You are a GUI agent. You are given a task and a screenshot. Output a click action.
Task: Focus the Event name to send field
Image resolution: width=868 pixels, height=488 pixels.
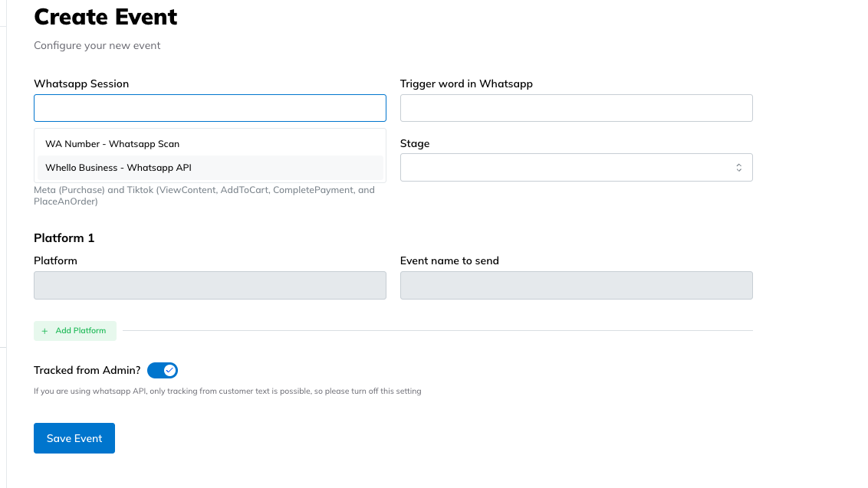pyautogui.click(x=576, y=285)
